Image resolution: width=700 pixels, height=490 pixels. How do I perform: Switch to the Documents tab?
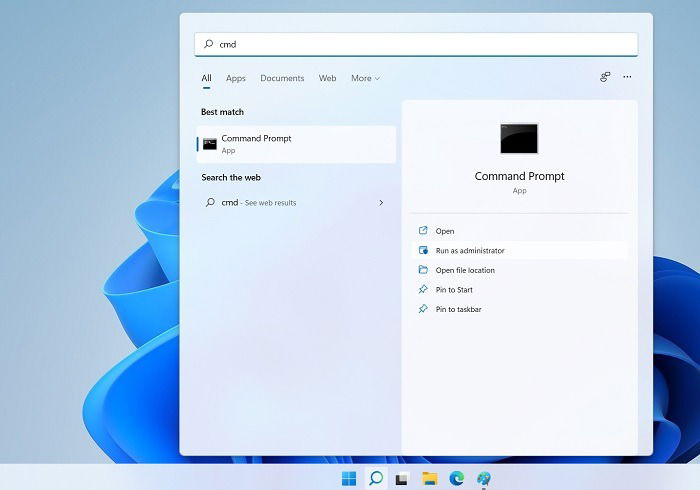[282, 78]
